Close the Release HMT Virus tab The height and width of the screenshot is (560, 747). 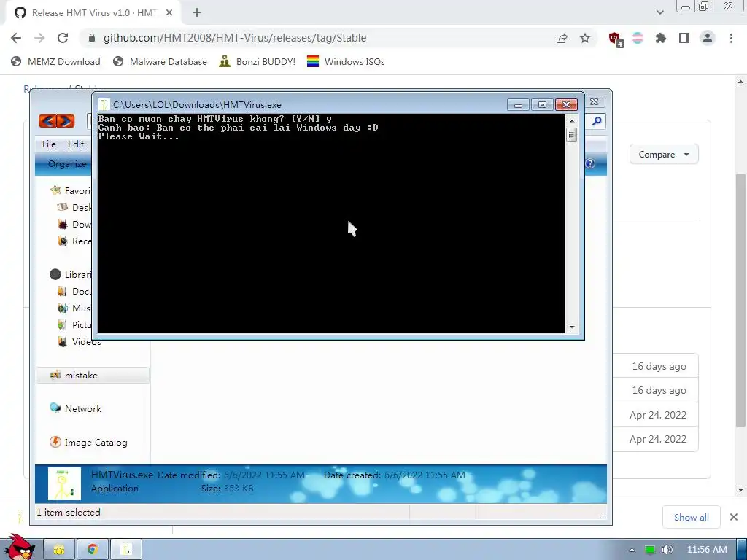coord(169,13)
